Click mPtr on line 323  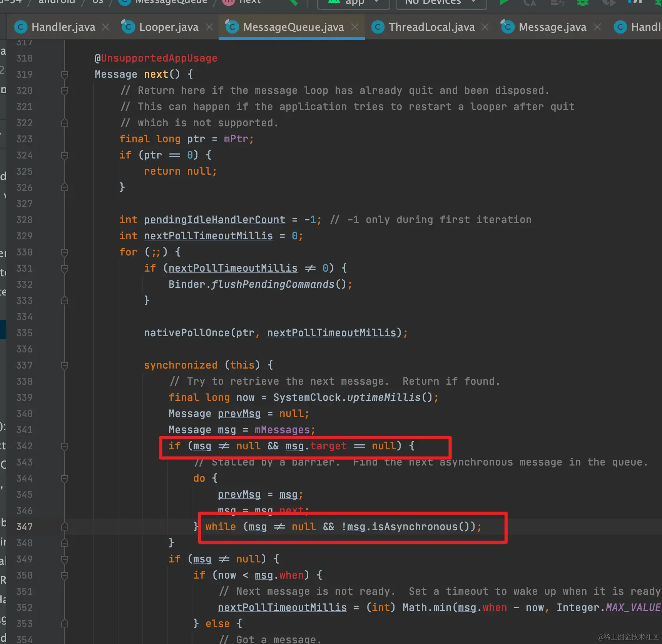point(236,139)
